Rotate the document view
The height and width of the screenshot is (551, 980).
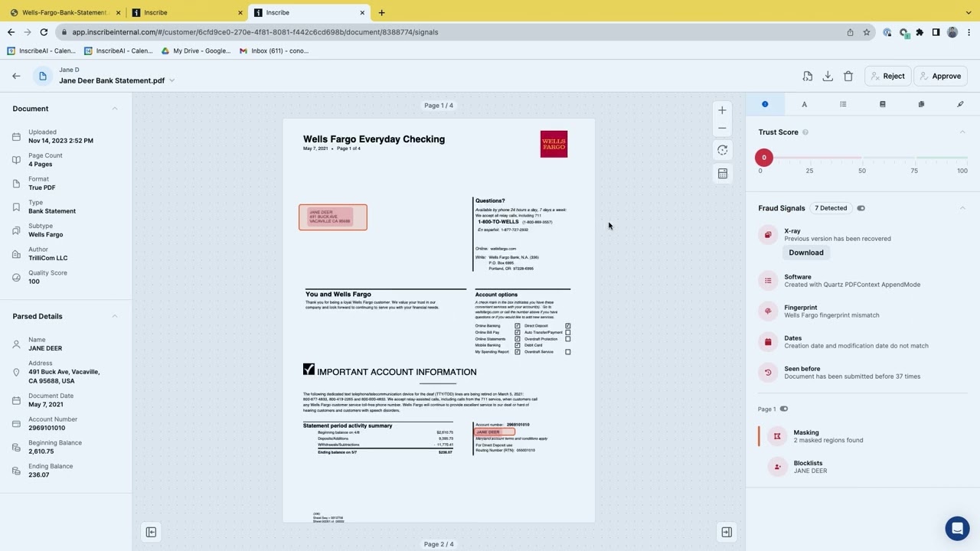(722, 150)
